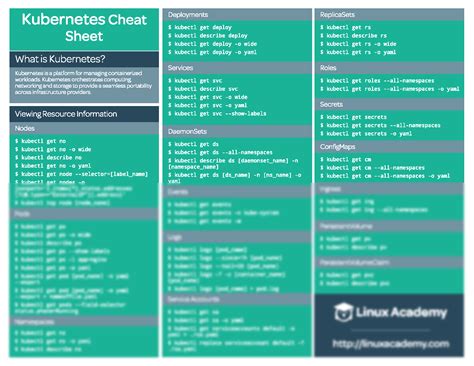The height and width of the screenshot is (366, 474).
Task: Click the 'kubectl describe rs' line
Action: click(x=353, y=36)
